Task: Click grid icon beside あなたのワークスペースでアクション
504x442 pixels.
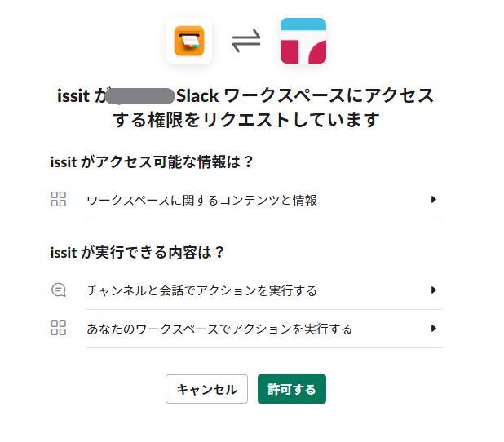Action: [x=58, y=329]
